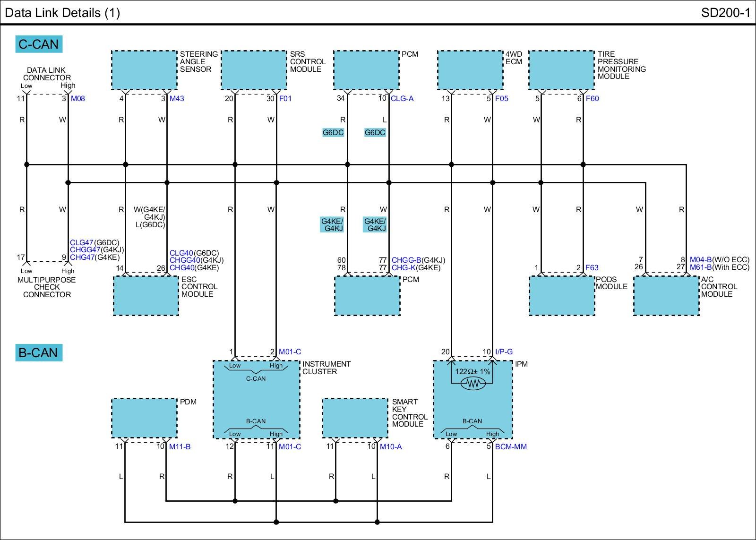Image resolution: width=756 pixels, height=540 pixels.
Task: Select the Steering Angle Sensor module box
Action: coord(144,70)
